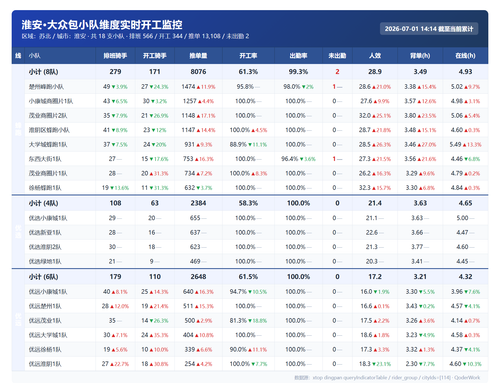Viewport: 500px width, 383px height.
Task: Select the 优远茂业1队 team name
Action: coord(45,321)
